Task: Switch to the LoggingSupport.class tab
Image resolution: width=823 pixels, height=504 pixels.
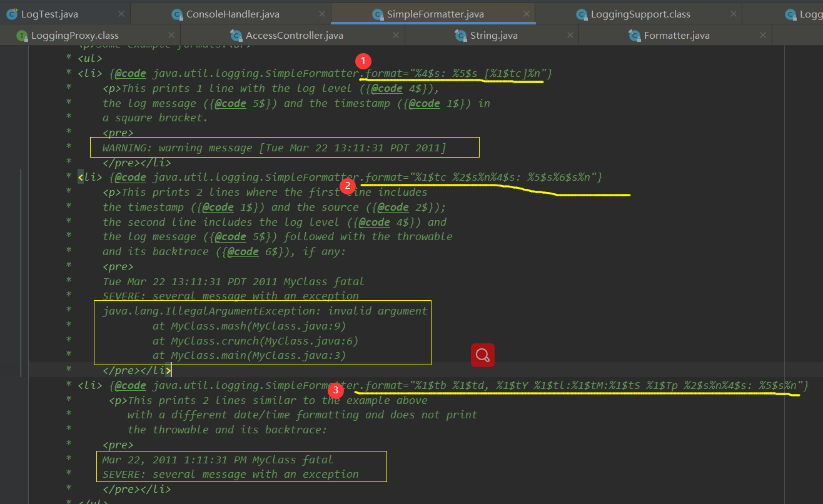Action: pos(640,14)
